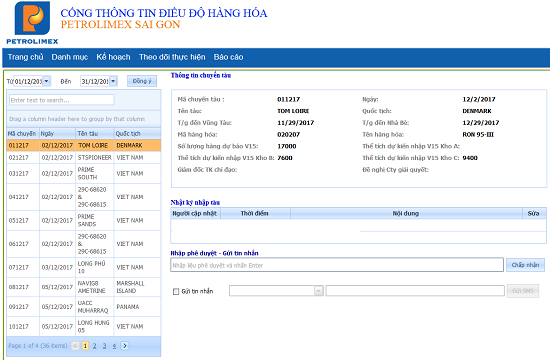
Task: Select row 051217 PRIME SANDS
Action: (x=83, y=220)
